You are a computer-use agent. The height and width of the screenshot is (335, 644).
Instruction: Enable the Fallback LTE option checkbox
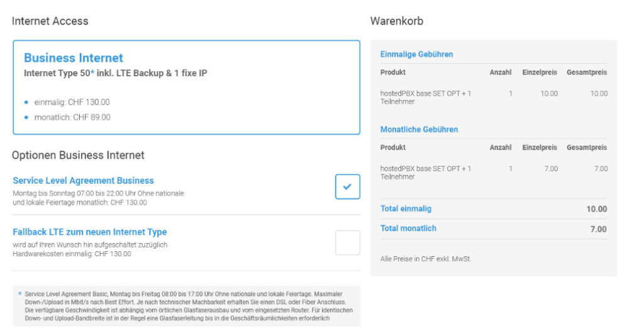347,242
